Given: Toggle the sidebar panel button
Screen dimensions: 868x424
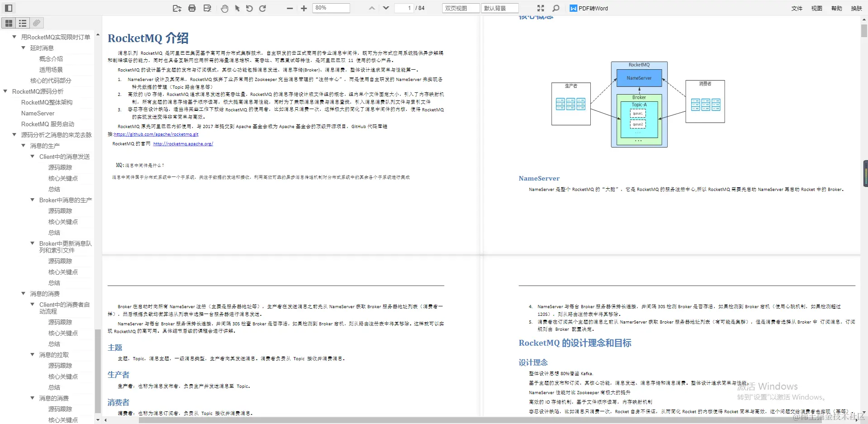Looking at the screenshot, I should [8, 8].
